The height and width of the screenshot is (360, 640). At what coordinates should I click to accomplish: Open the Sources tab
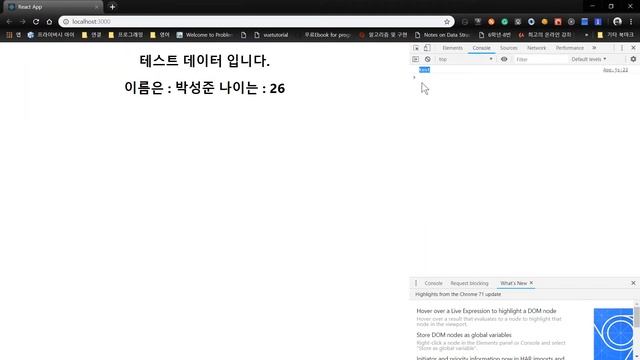pyautogui.click(x=509, y=48)
